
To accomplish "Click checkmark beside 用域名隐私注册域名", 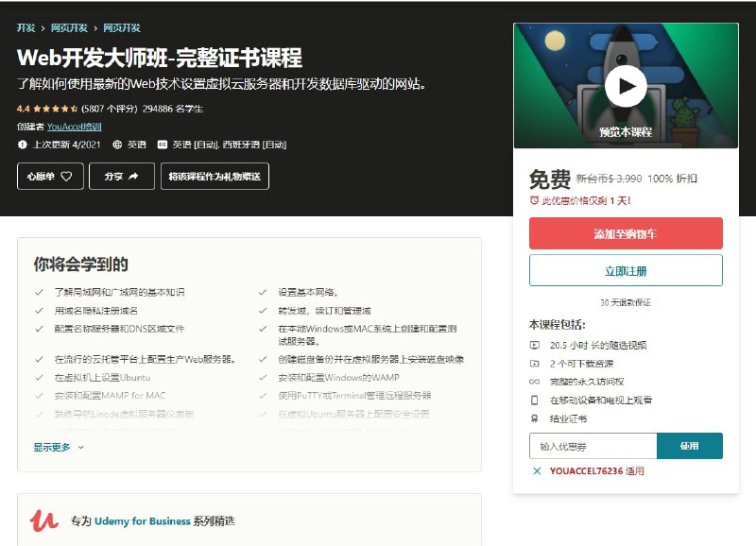I will click(x=39, y=311).
